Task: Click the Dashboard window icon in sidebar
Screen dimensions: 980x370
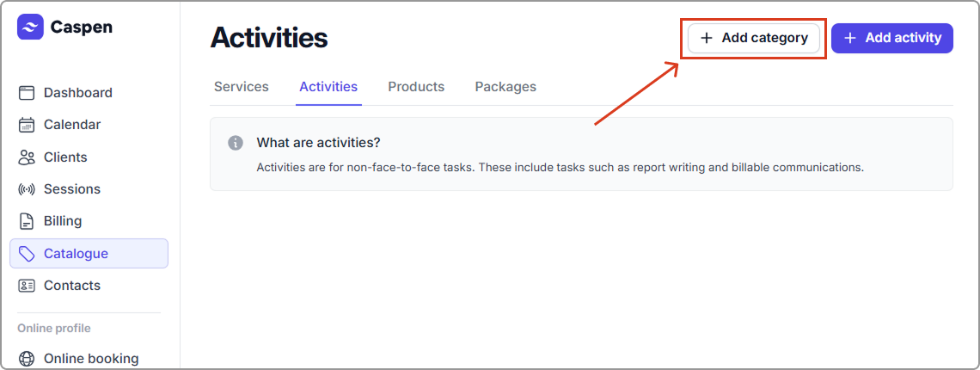Action: point(27,93)
